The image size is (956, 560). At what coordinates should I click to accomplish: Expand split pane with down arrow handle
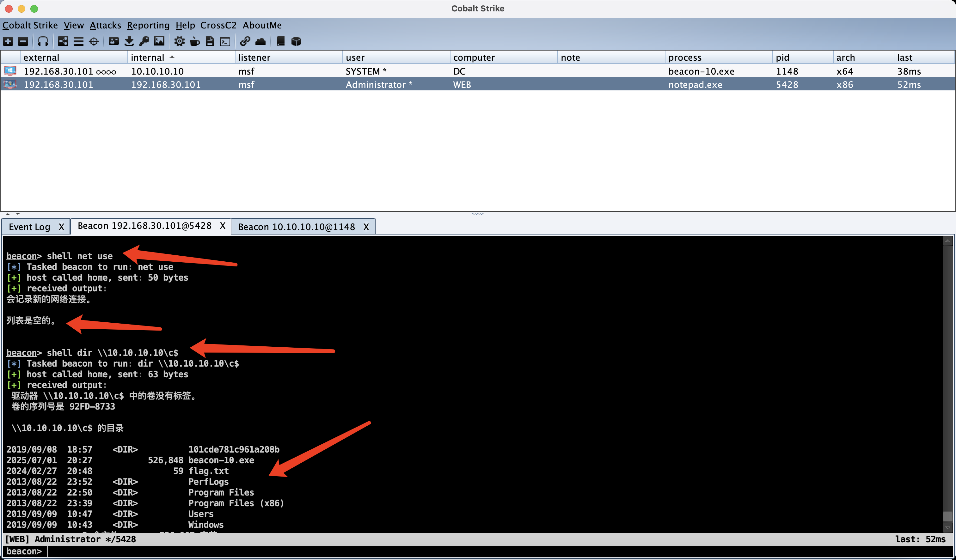(17, 214)
